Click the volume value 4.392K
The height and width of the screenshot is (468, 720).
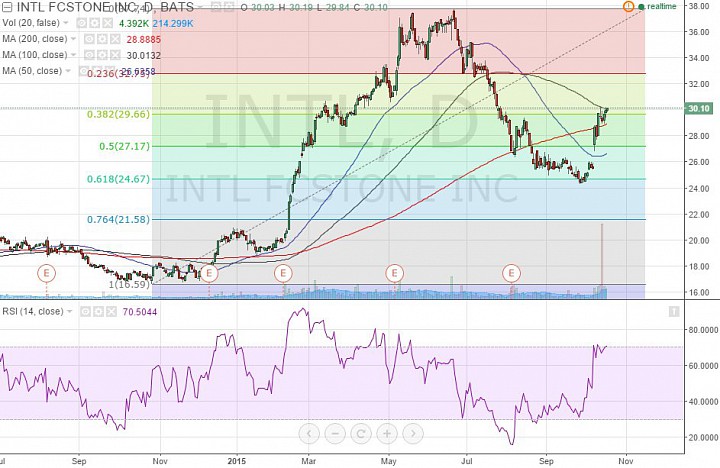134,23
